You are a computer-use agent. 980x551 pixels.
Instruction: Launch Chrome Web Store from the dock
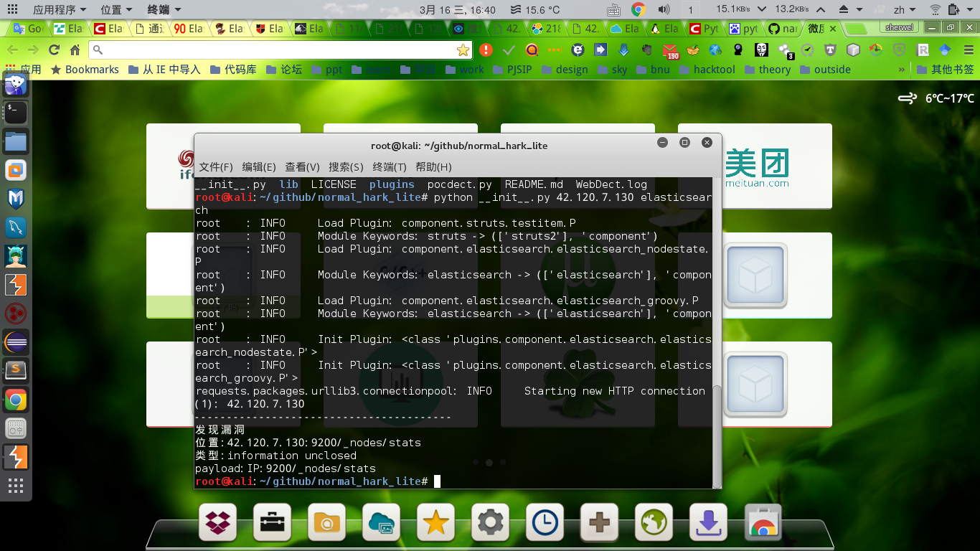(x=762, y=523)
